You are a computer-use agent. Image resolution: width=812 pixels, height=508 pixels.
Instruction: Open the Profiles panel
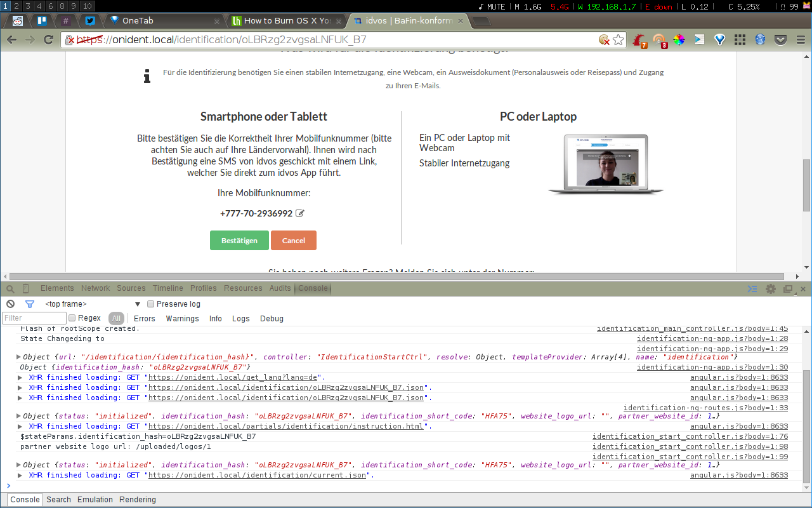pyautogui.click(x=204, y=288)
